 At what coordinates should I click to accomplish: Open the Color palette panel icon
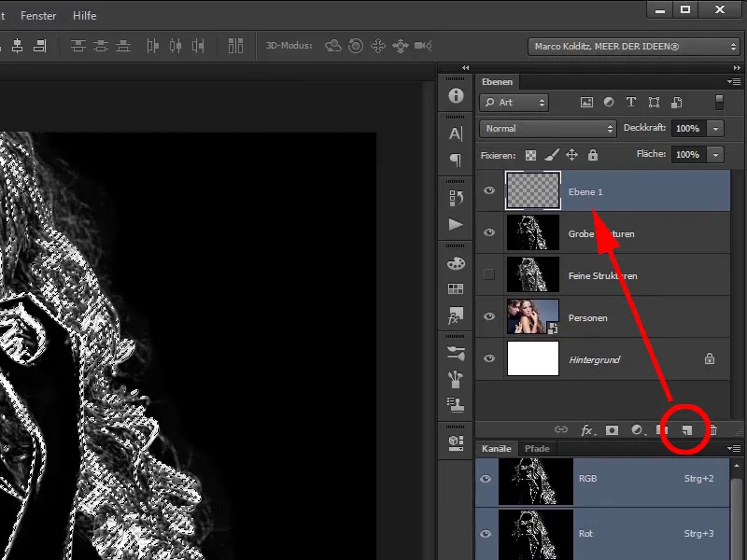tap(456, 263)
